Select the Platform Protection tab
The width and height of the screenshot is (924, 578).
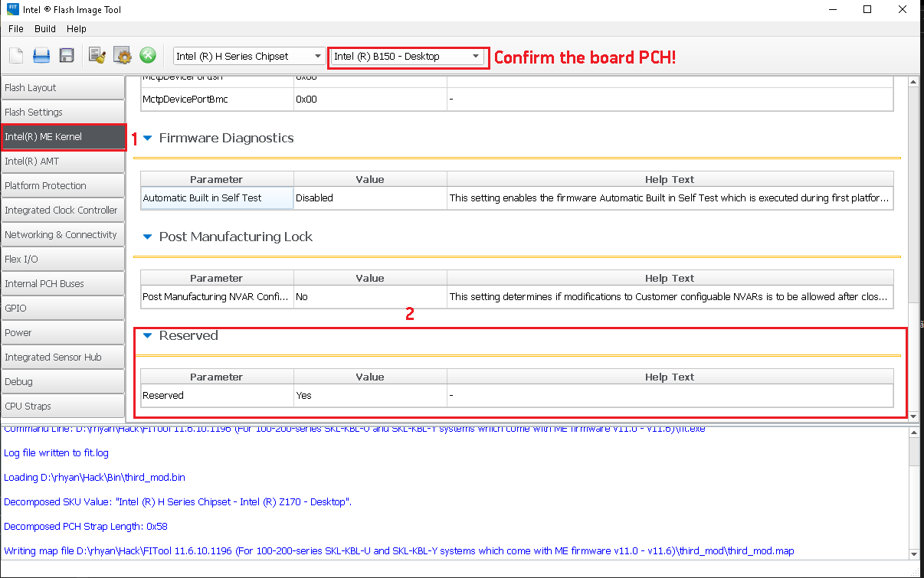pyautogui.click(x=63, y=186)
